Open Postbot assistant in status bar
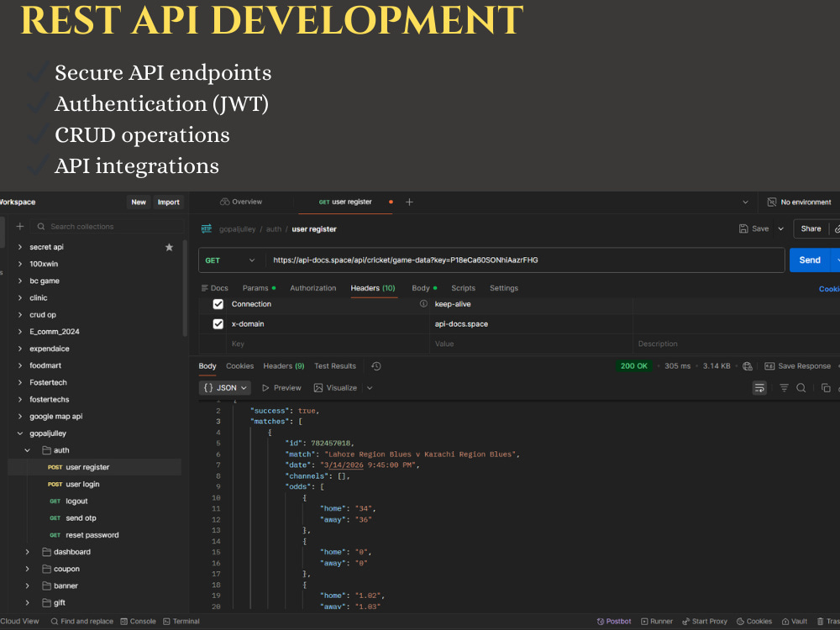This screenshot has width=840, height=630. (x=614, y=622)
